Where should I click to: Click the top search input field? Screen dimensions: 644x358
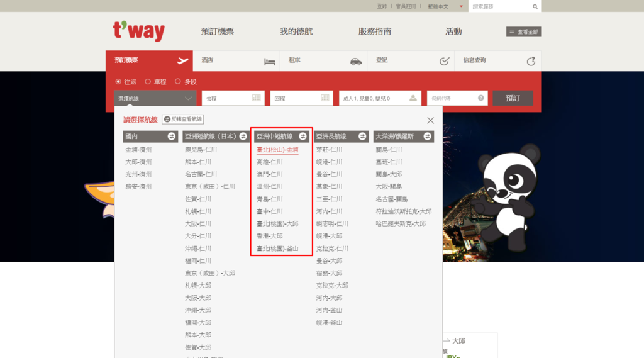(x=501, y=6)
